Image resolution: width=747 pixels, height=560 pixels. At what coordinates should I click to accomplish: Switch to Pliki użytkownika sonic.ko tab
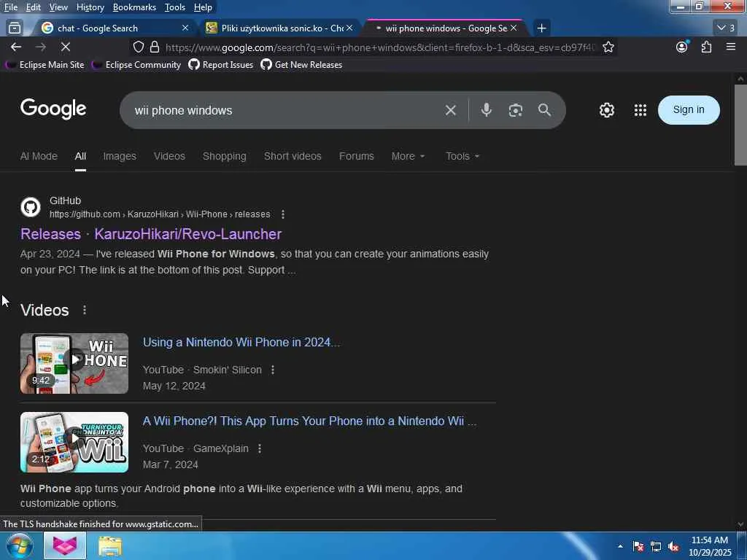(280, 28)
